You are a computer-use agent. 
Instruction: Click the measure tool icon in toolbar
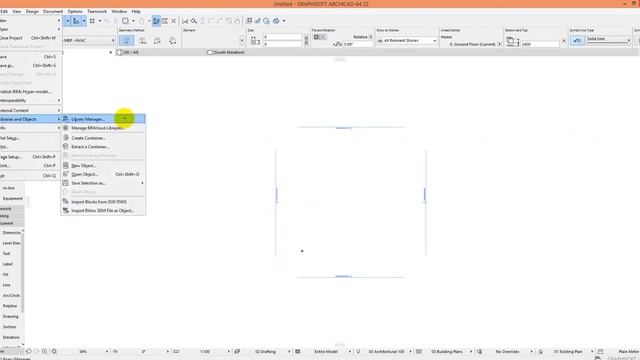185,21
